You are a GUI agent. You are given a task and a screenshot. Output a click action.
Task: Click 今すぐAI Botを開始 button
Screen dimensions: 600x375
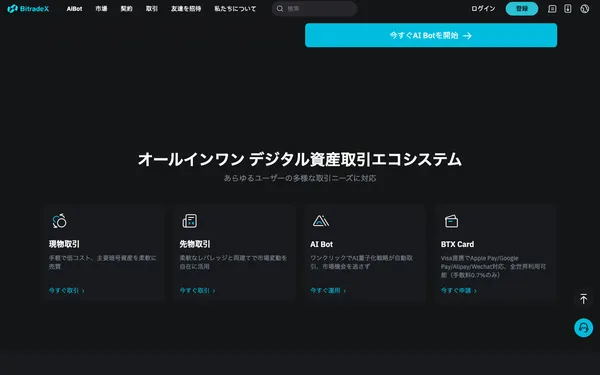[x=431, y=35]
